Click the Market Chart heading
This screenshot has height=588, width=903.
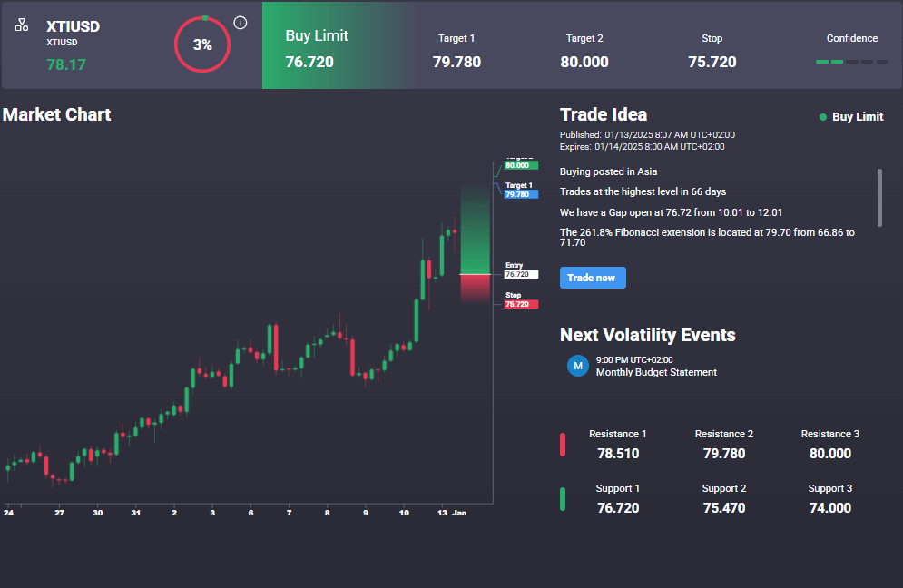[56, 114]
